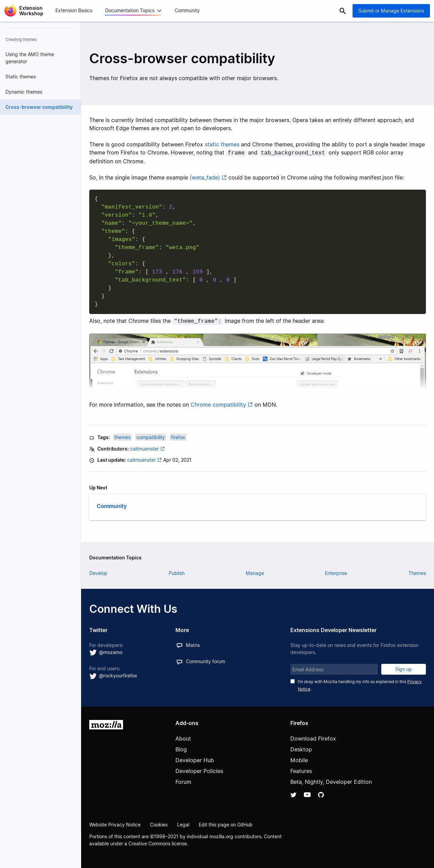Open the Cookies footer link
The width and height of the screenshot is (434, 868).
coord(159,825)
